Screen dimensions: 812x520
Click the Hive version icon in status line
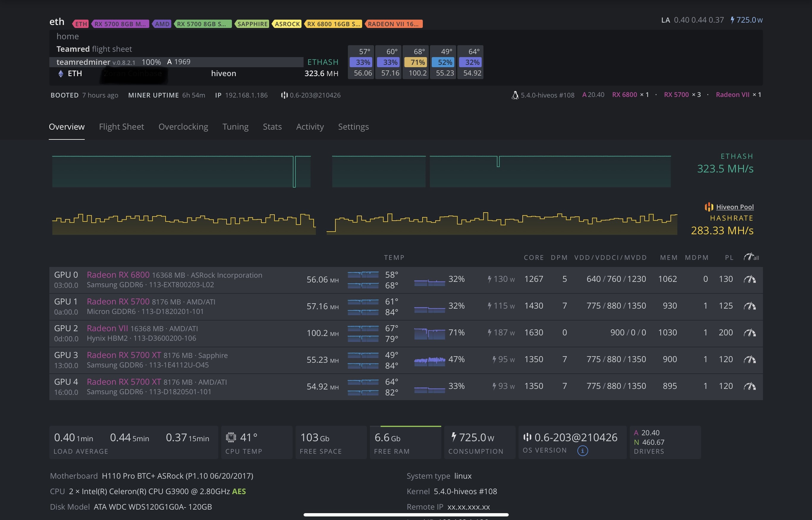(x=284, y=95)
